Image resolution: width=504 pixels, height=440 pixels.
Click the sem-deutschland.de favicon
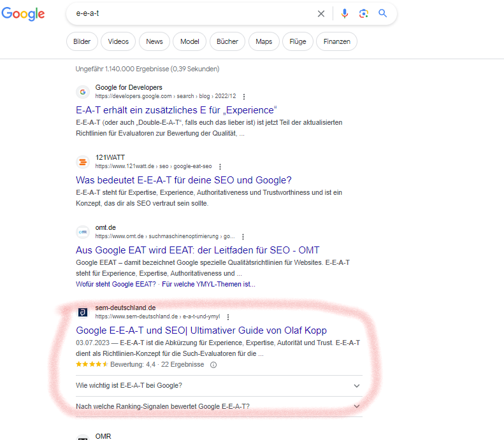click(x=83, y=312)
